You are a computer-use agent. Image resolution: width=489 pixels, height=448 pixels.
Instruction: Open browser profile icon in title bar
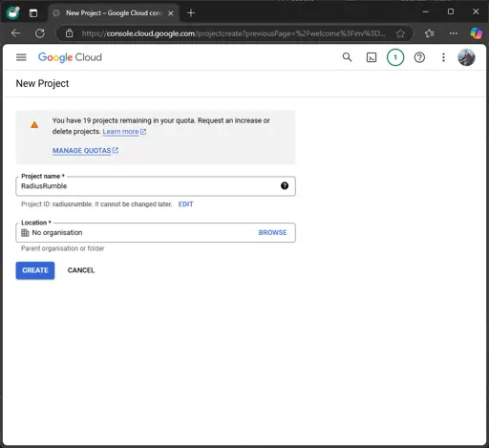click(x=13, y=12)
